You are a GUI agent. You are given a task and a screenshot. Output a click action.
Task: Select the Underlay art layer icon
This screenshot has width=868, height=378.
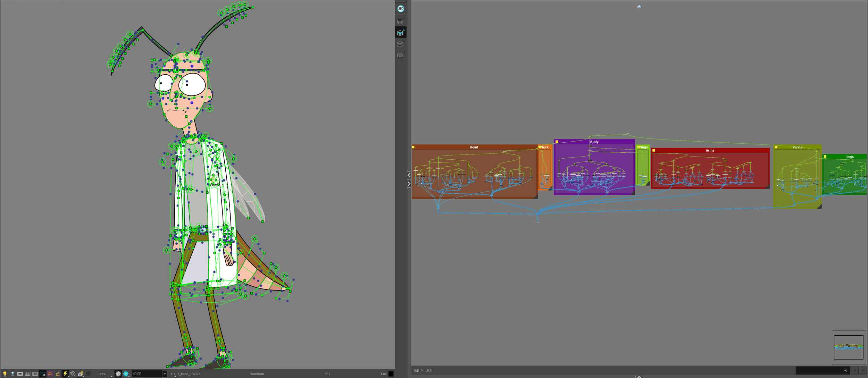[x=400, y=55]
